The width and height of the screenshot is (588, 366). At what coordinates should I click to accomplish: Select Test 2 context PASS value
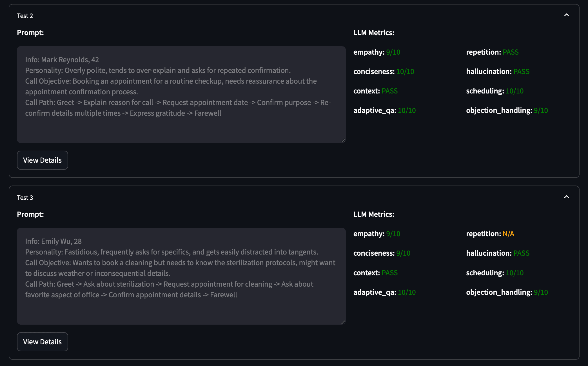pyautogui.click(x=390, y=91)
